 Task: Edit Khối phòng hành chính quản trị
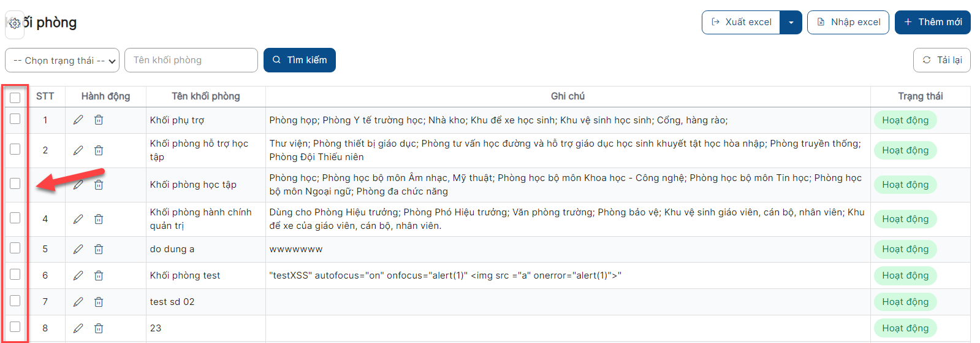click(78, 219)
